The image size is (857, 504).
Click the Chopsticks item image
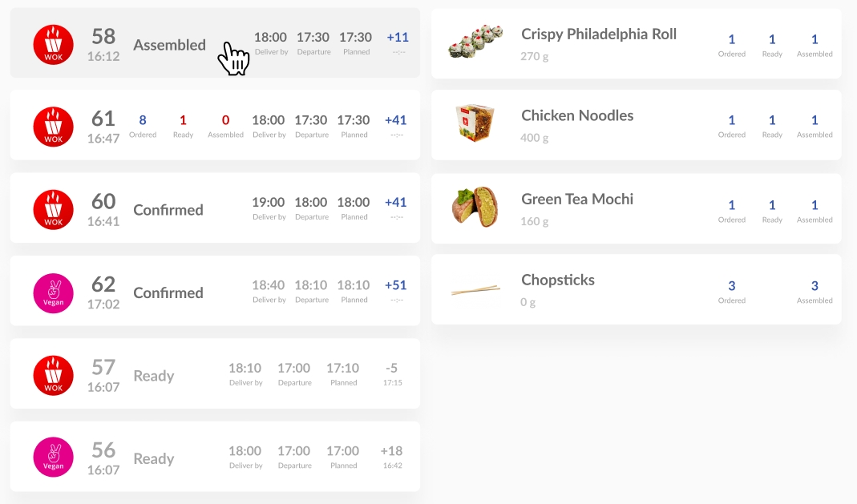click(x=475, y=289)
